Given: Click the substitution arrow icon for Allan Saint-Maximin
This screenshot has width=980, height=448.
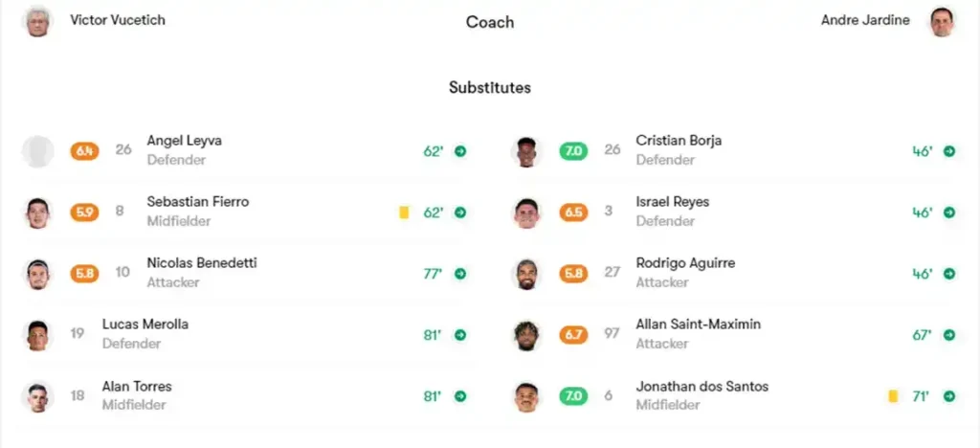Looking at the screenshot, I should (x=949, y=335).
